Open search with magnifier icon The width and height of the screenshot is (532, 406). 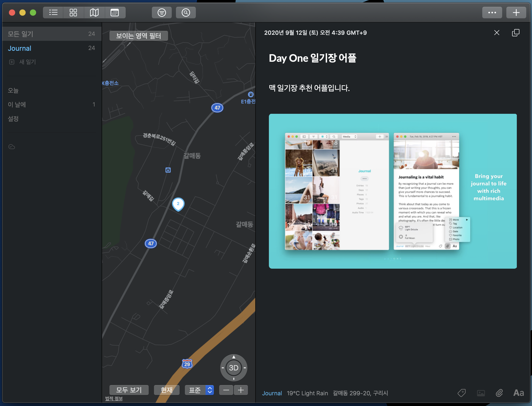pyautogui.click(x=186, y=13)
